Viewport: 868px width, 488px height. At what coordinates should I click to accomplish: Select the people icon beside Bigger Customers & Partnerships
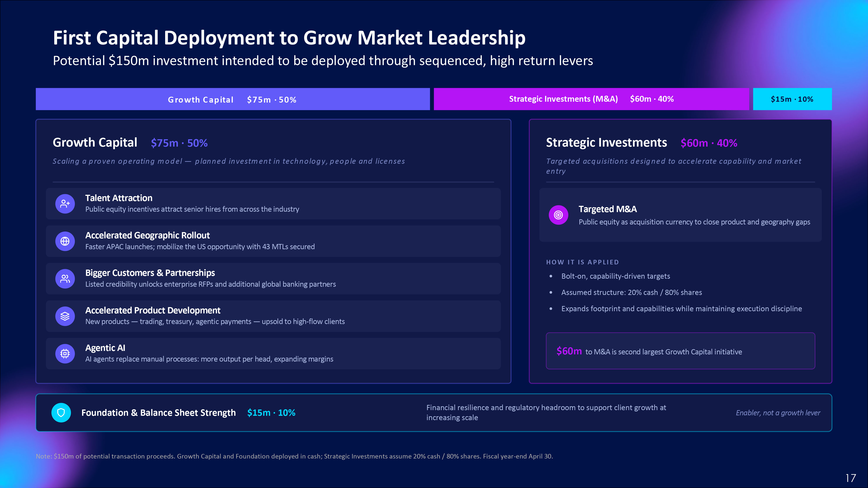point(65,278)
